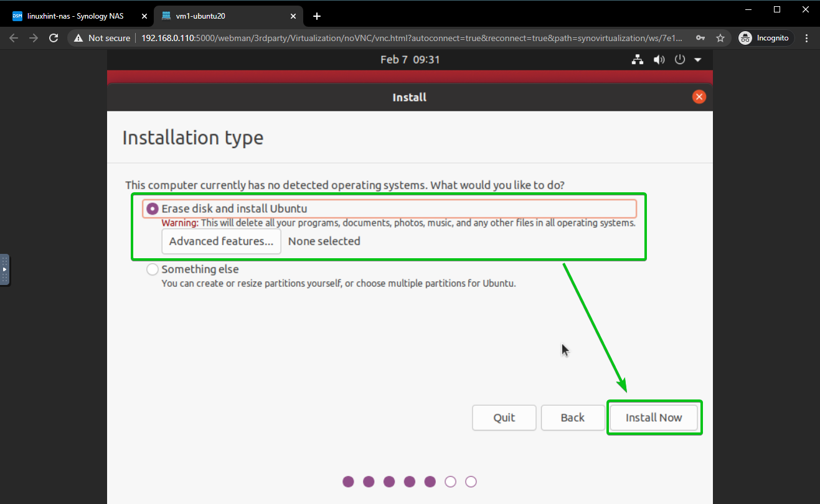820x504 pixels.
Task: Switch to linuxhint-nas Synology NAS tab
Action: coord(75,16)
